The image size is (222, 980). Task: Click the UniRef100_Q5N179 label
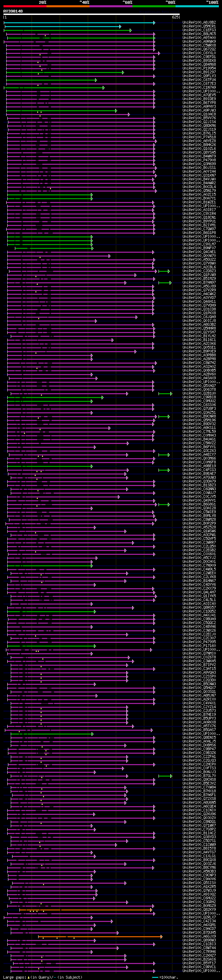pyautogui.click(x=199, y=191)
